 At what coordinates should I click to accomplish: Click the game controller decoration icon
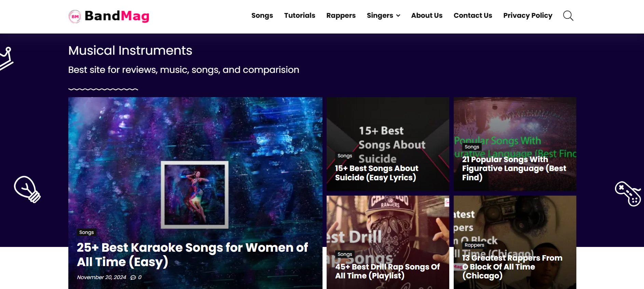coord(628,194)
